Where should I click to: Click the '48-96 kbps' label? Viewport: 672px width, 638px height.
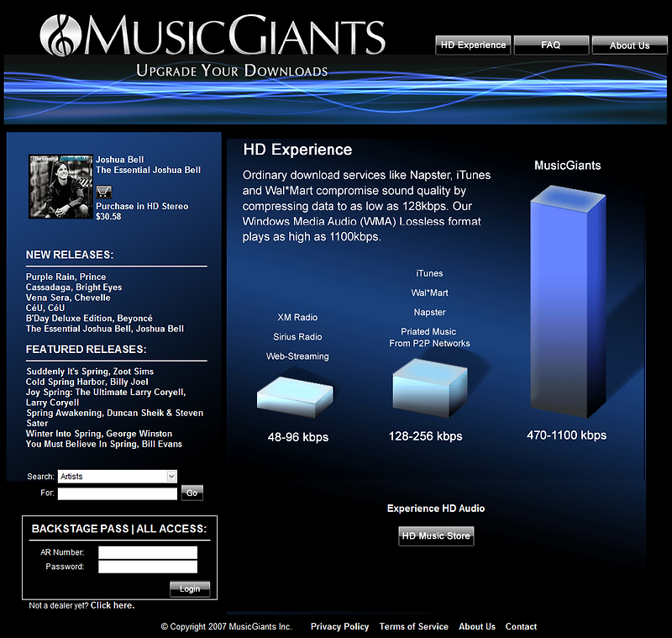tap(298, 437)
